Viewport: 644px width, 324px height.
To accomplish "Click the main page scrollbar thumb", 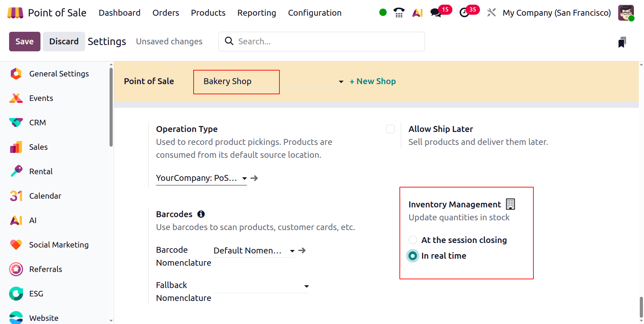I will (x=641, y=307).
